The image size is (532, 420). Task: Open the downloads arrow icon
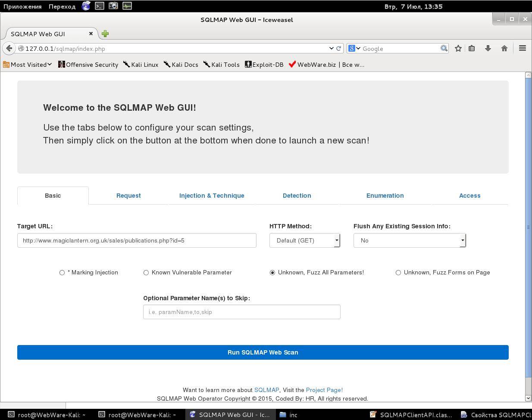pos(488,48)
